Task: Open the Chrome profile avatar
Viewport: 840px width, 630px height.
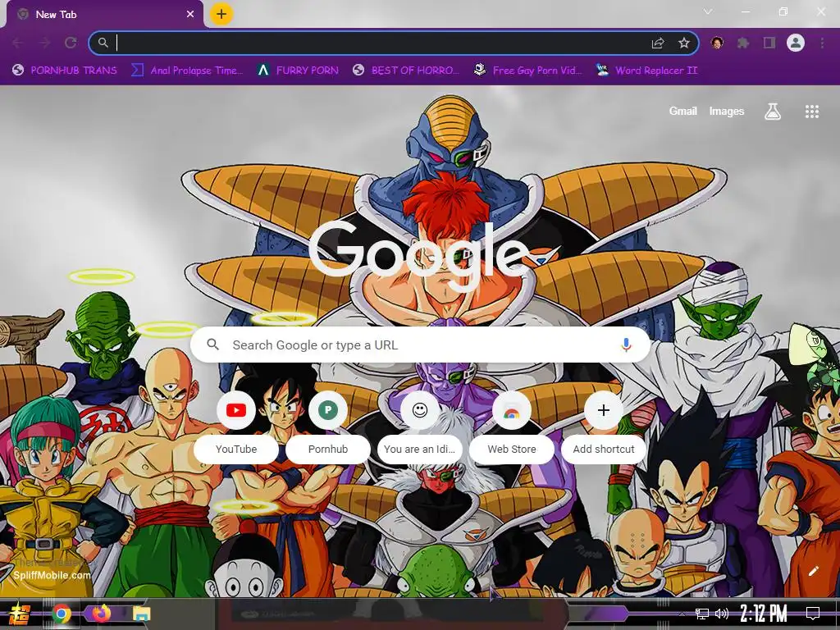Action: (796, 43)
